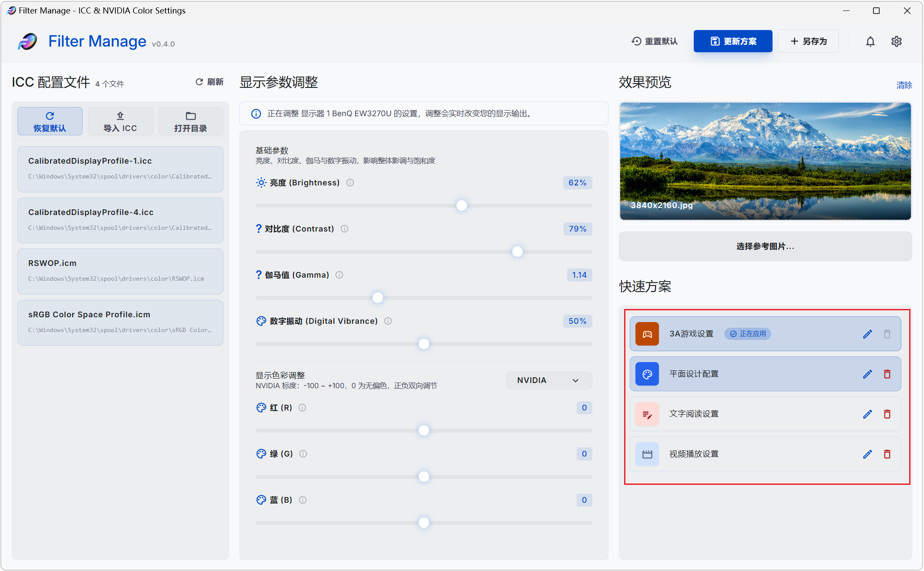Click the blue palette icon of 平面设计配置
Screen dimensions: 924x571
click(x=647, y=374)
